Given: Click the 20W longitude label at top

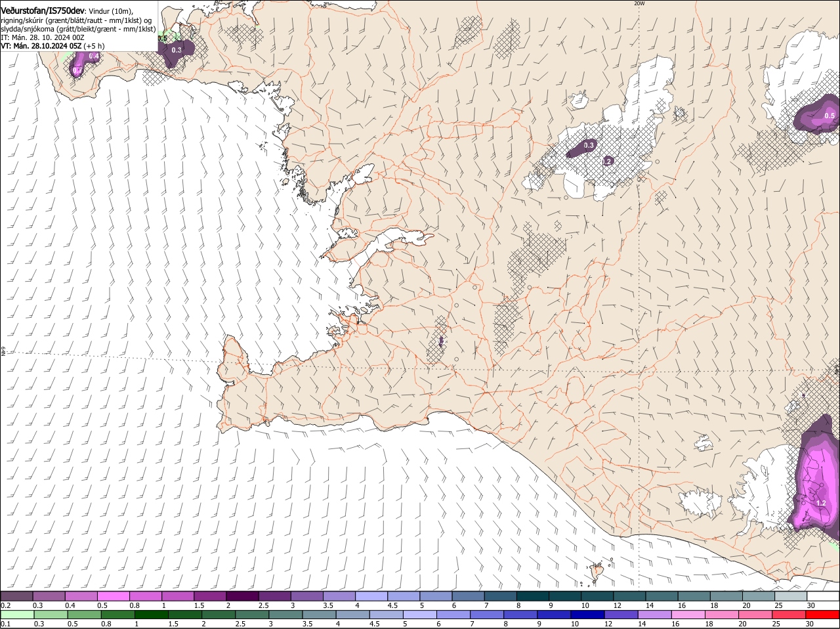Looking at the screenshot, I should 639,3.
